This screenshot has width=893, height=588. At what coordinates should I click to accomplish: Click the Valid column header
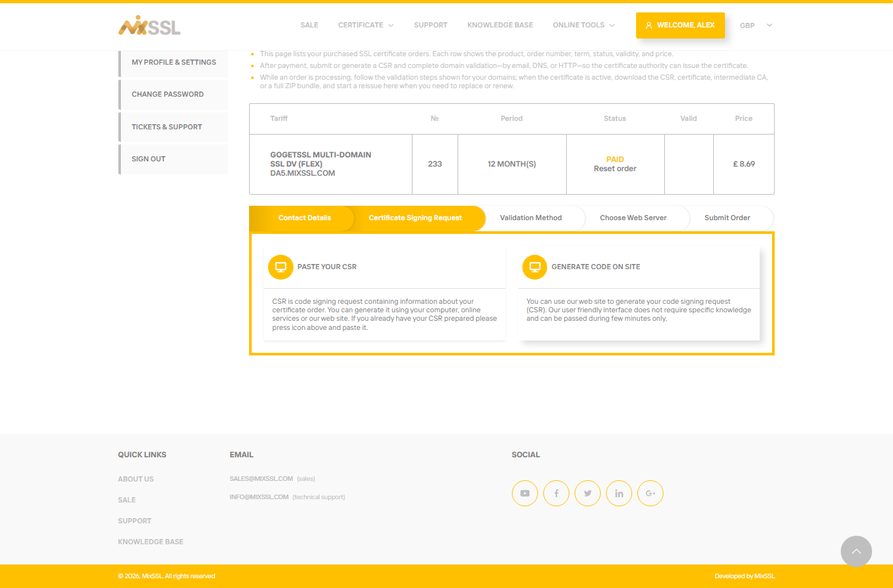tap(688, 118)
